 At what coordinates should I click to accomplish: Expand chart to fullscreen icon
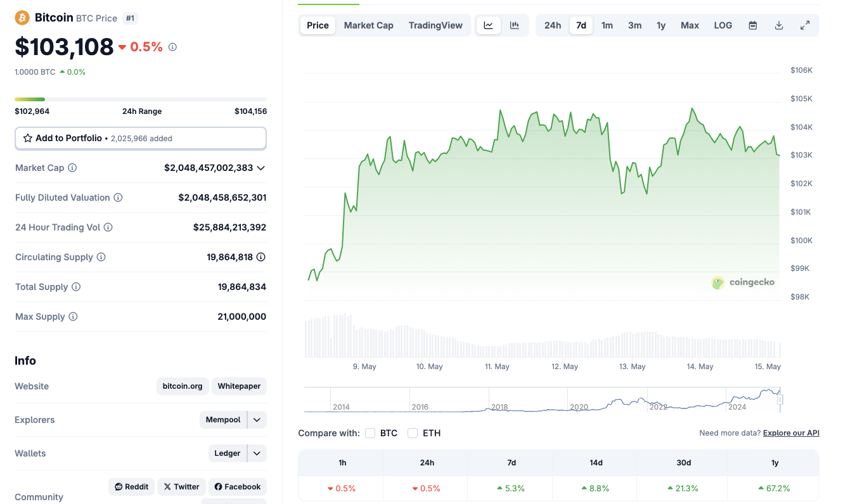805,25
